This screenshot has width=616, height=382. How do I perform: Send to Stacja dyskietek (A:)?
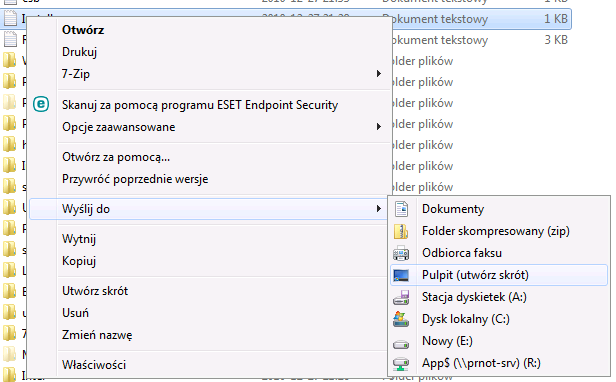click(499, 297)
